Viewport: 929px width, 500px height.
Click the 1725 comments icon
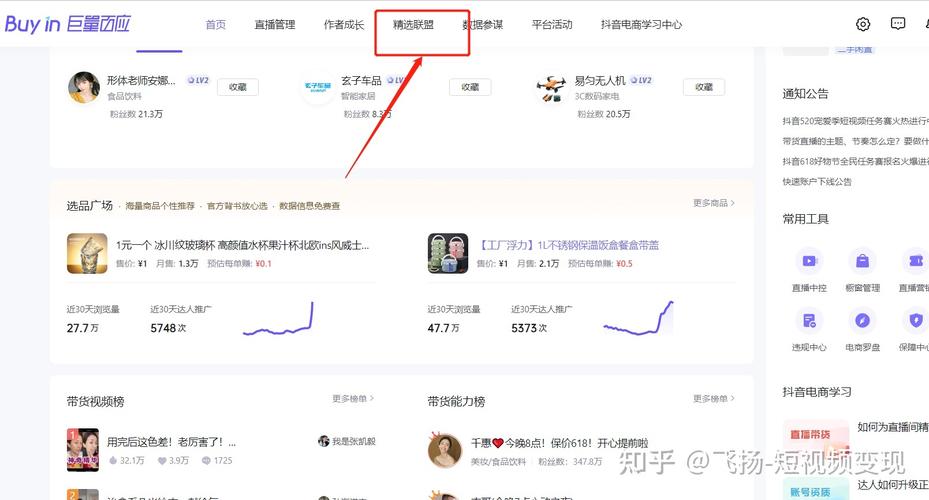[x=206, y=460]
